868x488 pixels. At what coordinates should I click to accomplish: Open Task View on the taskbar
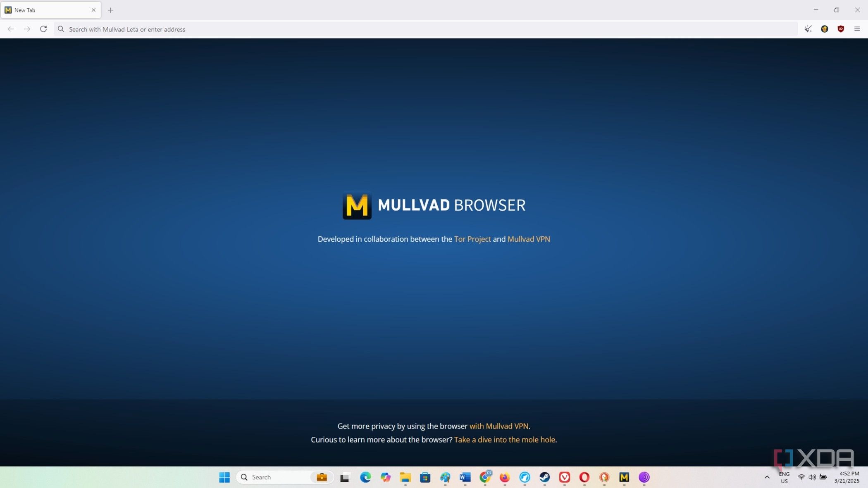click(x=345, y=477)
